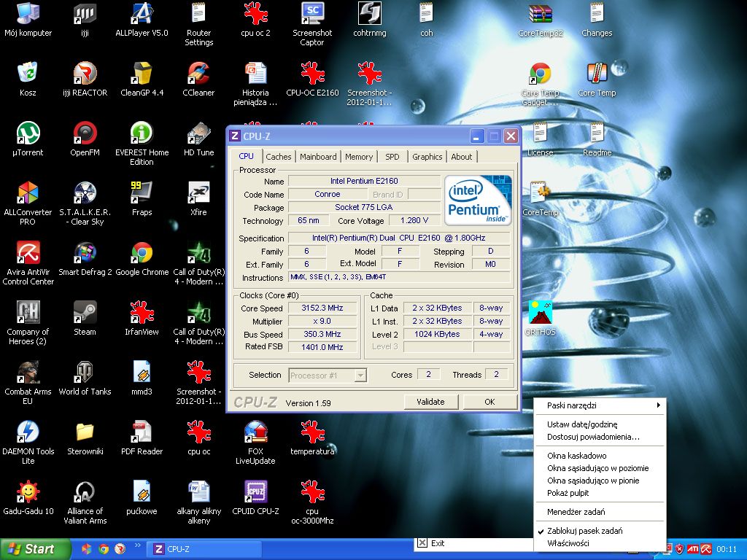Switch to the Caches tab
The image size is (747, 560).
tap(278, 157)
